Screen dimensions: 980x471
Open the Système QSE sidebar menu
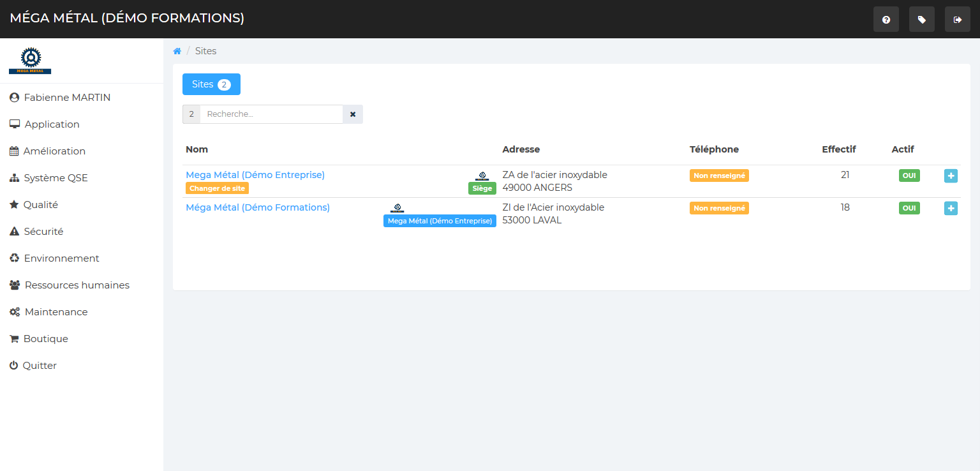(x=56, y=178)
